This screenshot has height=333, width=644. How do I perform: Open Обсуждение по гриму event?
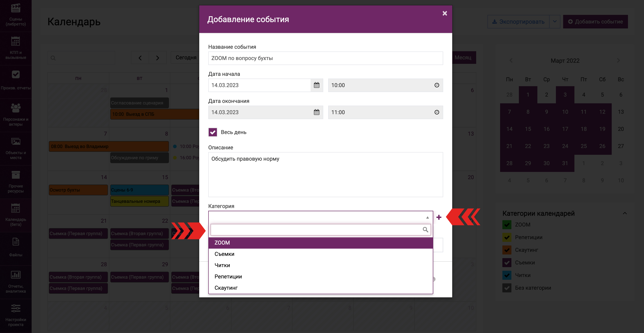coord(140,158)
